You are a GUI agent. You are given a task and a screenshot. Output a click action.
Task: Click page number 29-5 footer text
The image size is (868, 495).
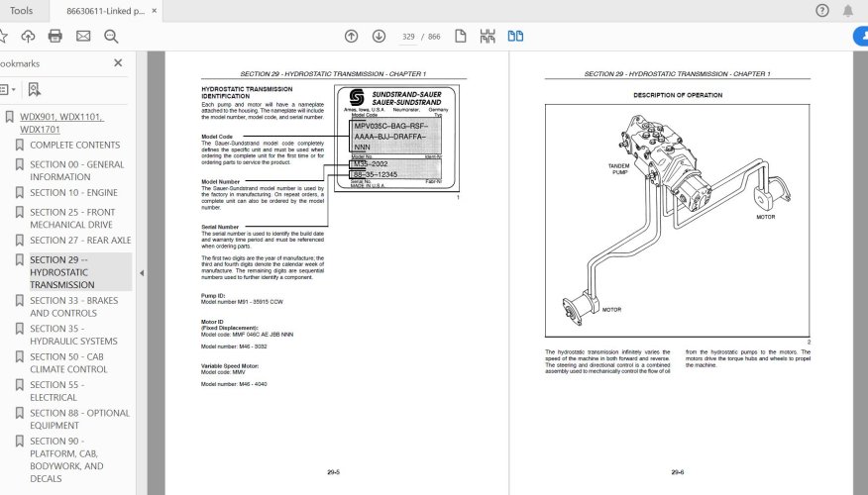[x=333, y=472]
